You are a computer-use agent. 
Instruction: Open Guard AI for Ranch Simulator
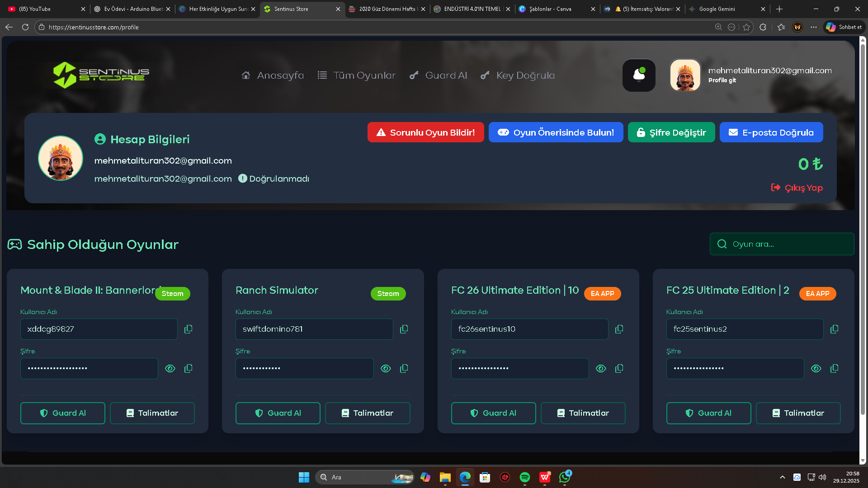point(278,413)
